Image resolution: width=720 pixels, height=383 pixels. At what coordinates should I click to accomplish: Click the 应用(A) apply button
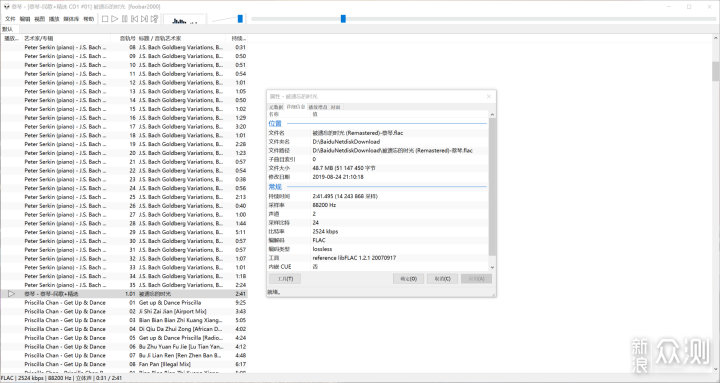(476, 279)
